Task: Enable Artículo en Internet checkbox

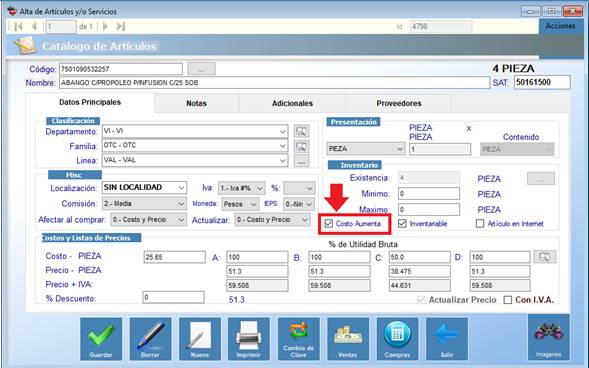Action: coord(480,223)
